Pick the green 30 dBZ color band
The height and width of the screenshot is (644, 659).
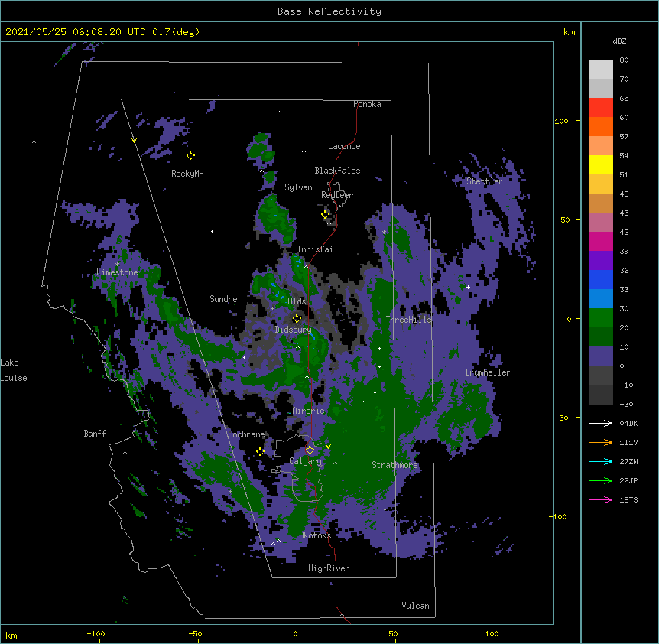[x=601, y=318]
